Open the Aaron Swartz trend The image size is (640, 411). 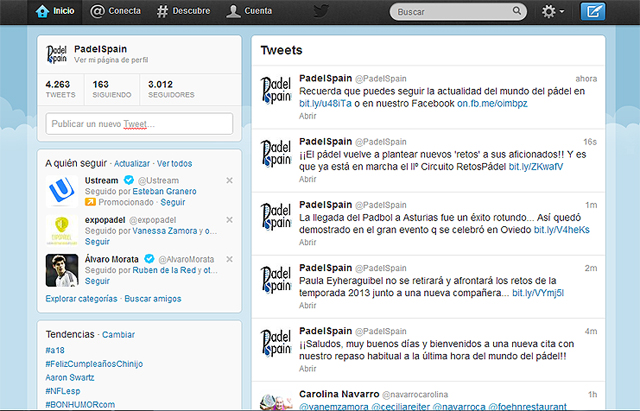coord(70,378)
